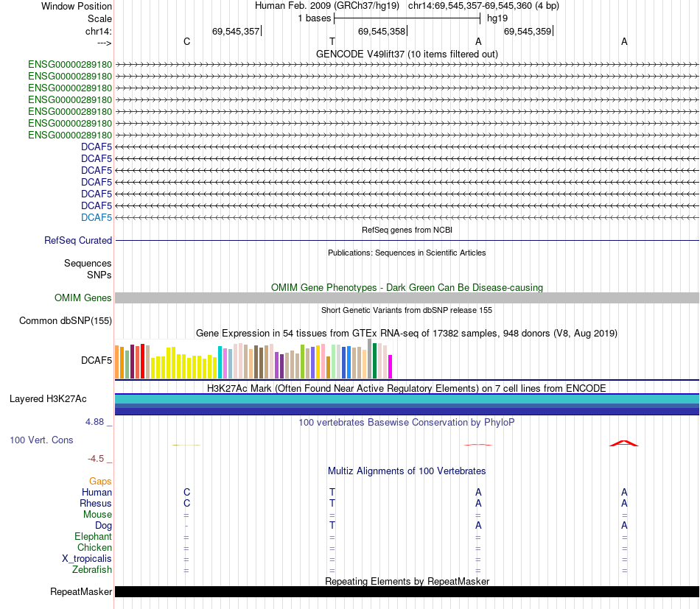Open the GTEx Gene Expression track title

(407, 334)
